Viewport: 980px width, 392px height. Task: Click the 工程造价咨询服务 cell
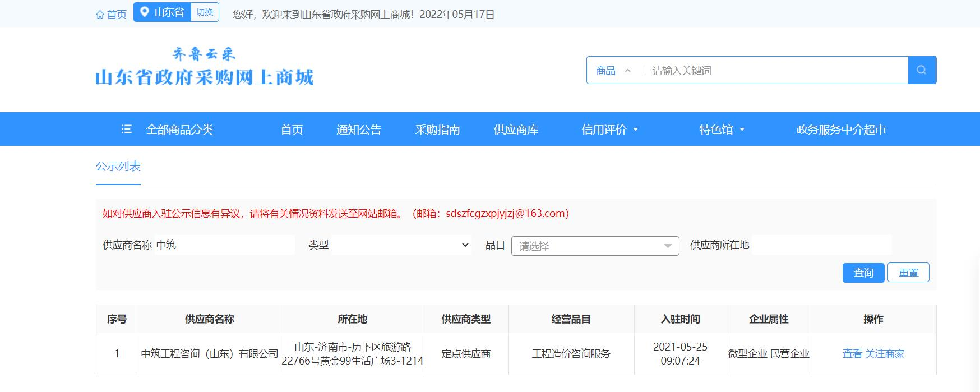click(571, 354)
